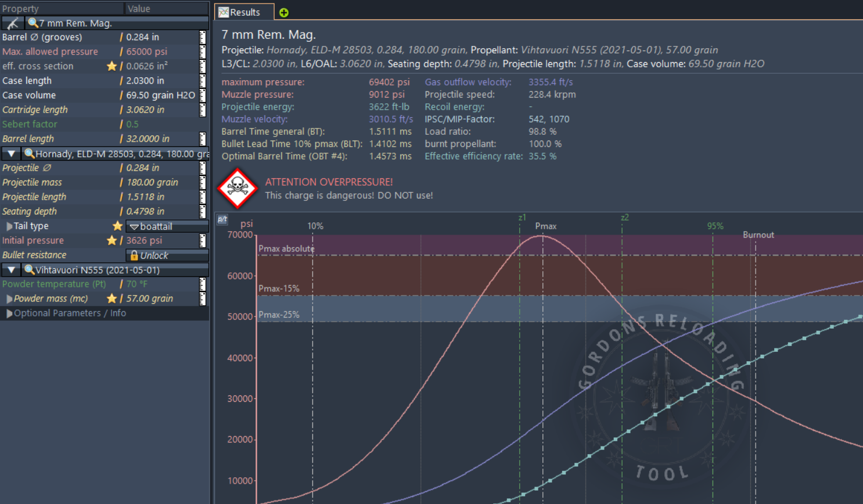Click ruler unit icon for Barrel length
Screen dimensions: 863x504
pos(203,139)
